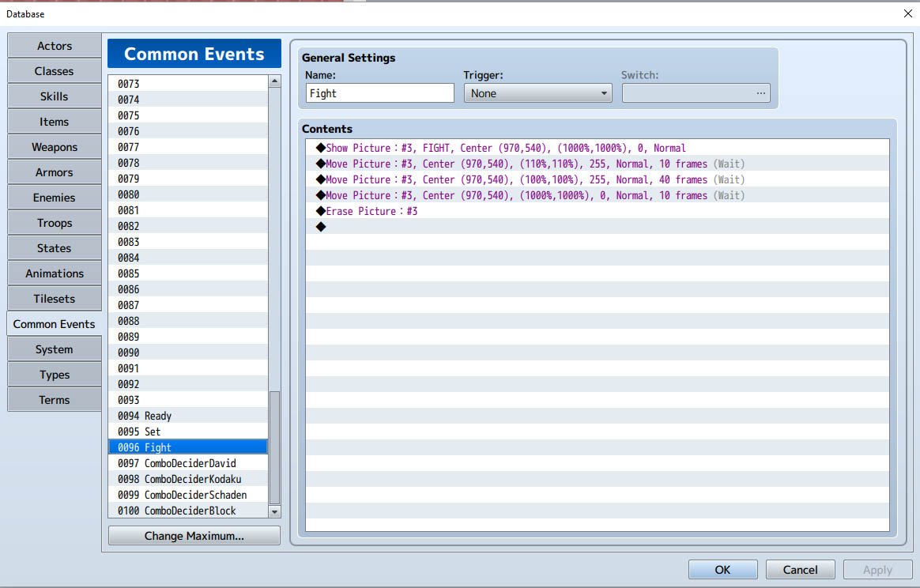
Task: Select common event 0094 Ready
Action: click(x=188, y=416)
